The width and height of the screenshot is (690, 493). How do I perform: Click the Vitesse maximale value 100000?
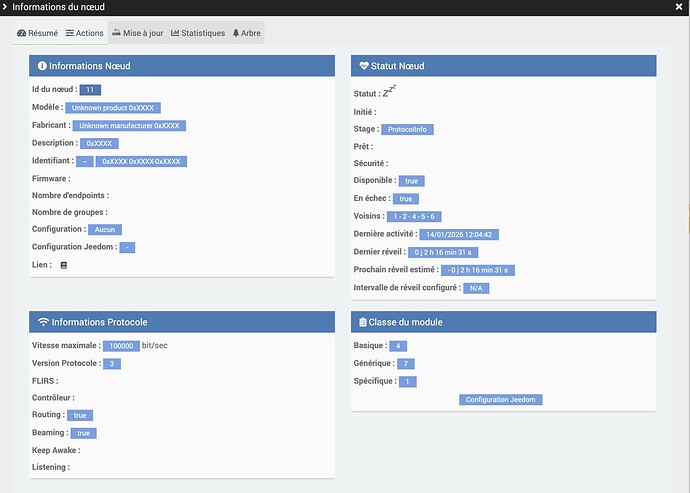click(121, 346)
